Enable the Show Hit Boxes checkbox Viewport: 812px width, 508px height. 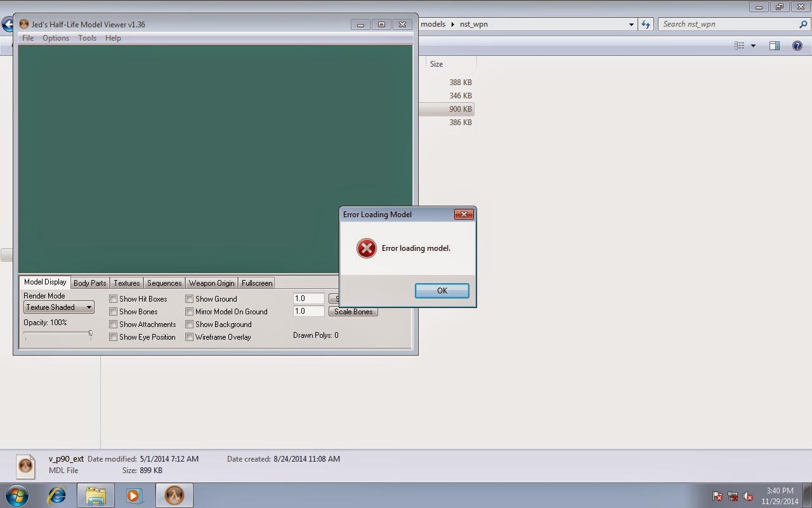click(x=114, y=299)
